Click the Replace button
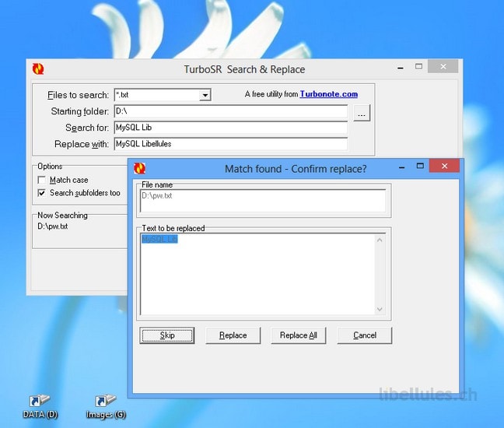Image resolution: width=504 pixels, height=428 pixels. 233,335
